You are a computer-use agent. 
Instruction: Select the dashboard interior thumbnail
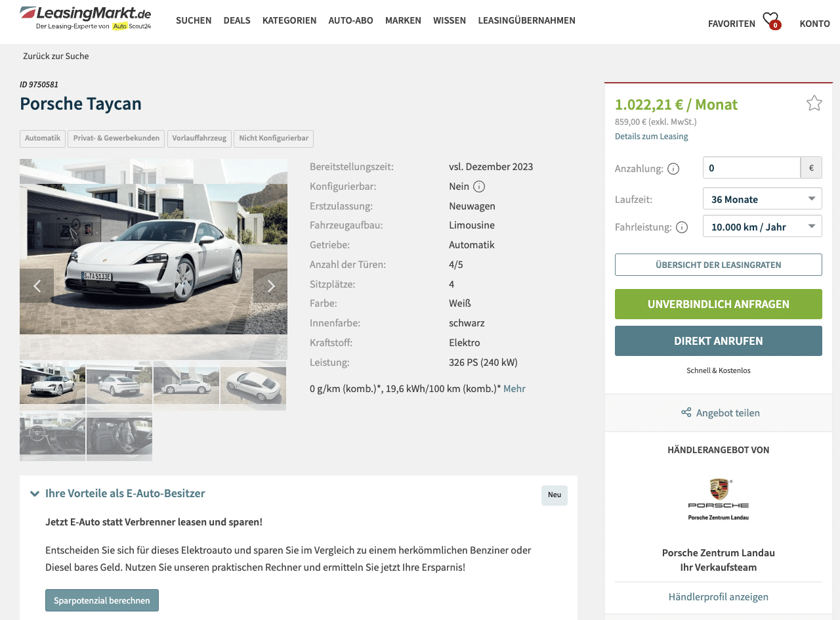(x=52, y=437)
